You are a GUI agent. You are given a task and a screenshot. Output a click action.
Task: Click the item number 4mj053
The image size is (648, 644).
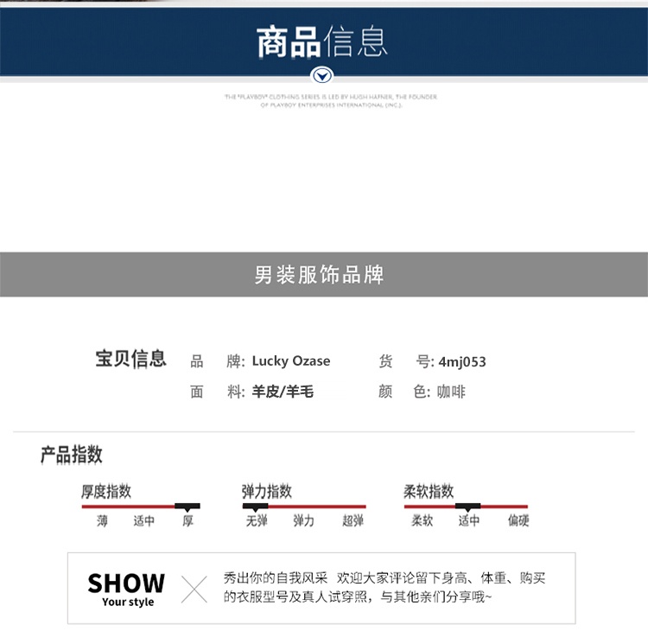click(x=462, y=361)
